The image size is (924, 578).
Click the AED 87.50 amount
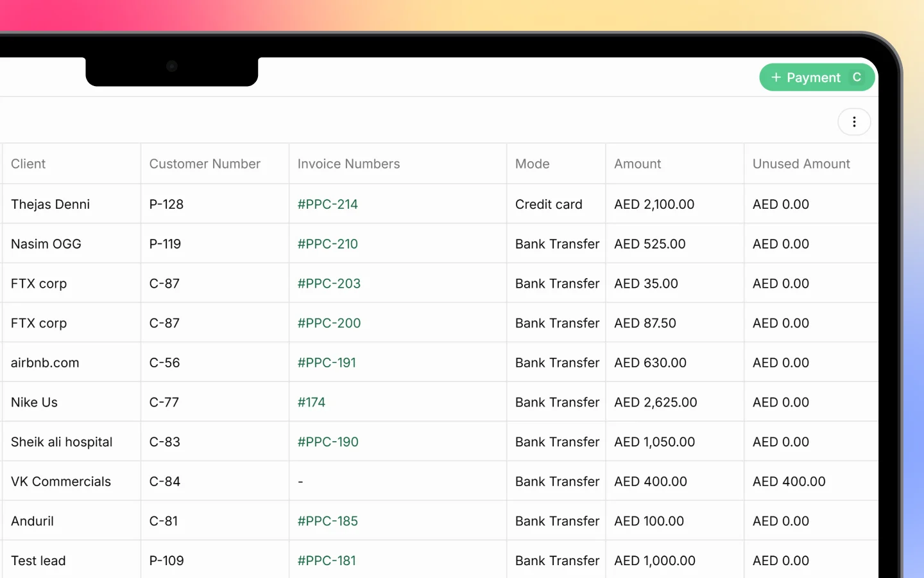[x=645, y=323]
